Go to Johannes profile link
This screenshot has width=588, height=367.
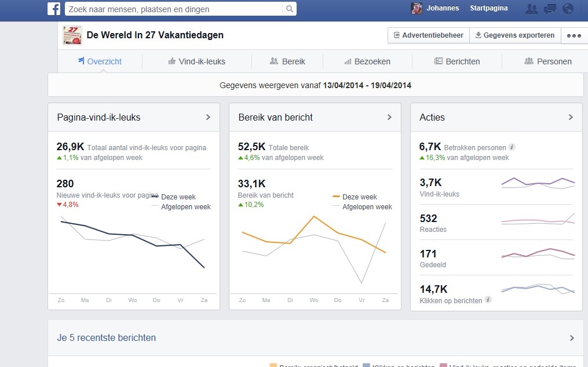pos(443,8)
